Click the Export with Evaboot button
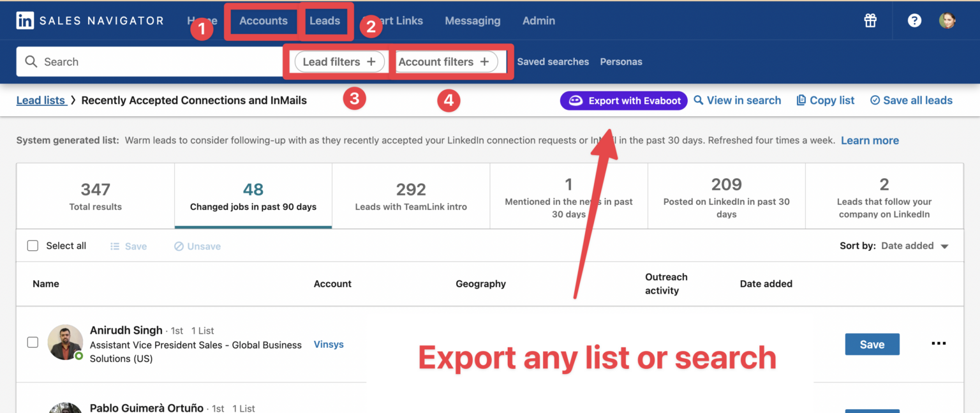The height and width of the screenshot is (413, 980). [623, 100]
